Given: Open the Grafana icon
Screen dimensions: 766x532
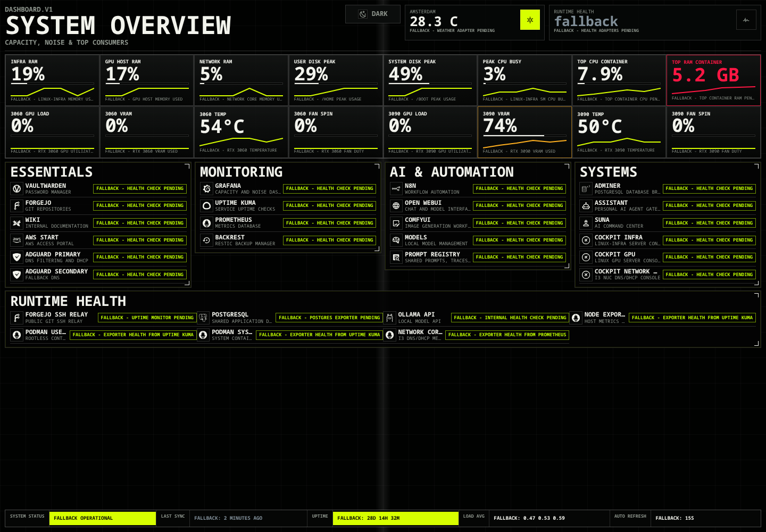Looking at the screenshot, I should pos(206,188).
